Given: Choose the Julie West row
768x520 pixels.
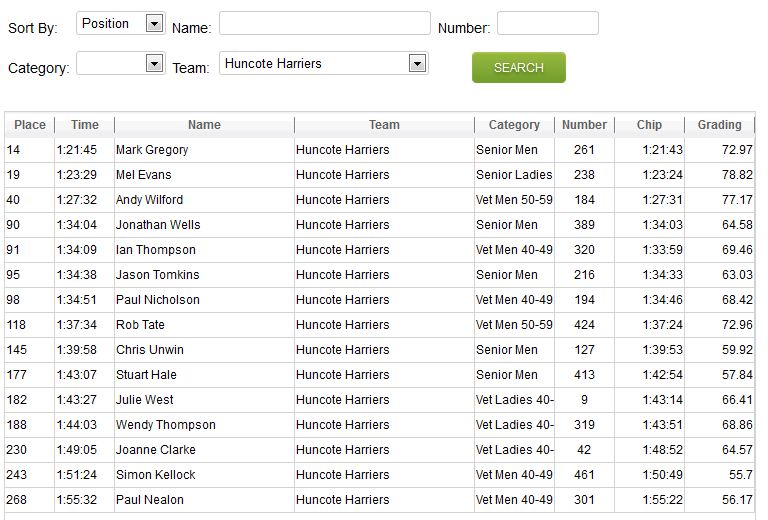Looking at the screenshot, I should click(145, 400).
